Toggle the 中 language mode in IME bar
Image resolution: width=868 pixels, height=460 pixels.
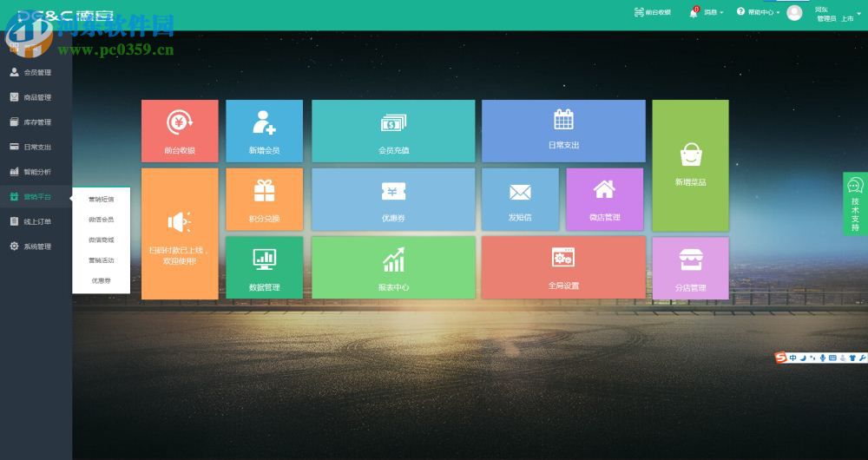click(x=792, y=358)
